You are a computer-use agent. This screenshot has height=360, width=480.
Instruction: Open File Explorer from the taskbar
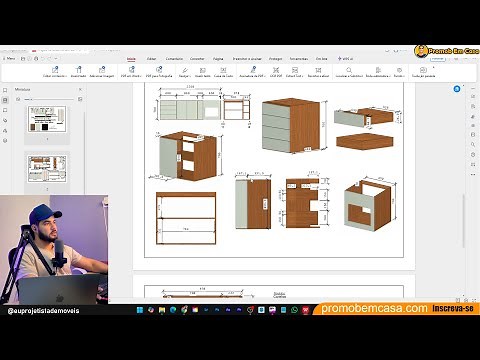coord(162,310)
